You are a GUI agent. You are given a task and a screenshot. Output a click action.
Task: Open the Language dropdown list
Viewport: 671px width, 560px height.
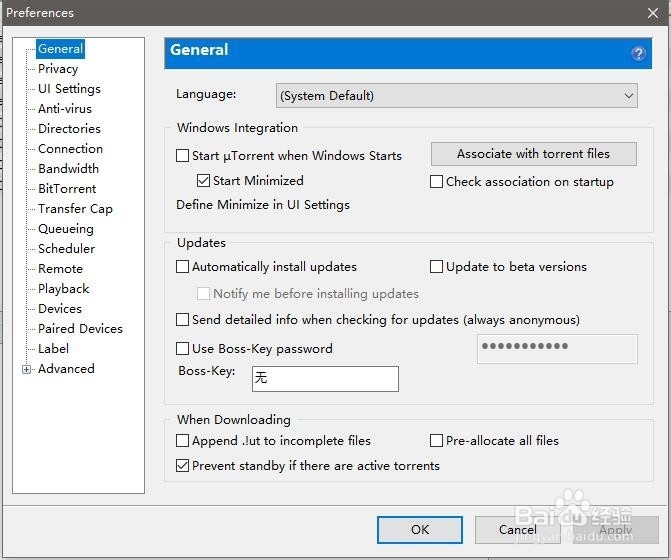coord(457,95)
